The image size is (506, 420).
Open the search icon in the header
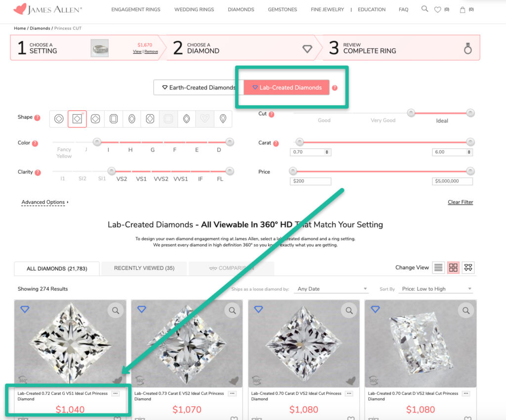[424, 9]
